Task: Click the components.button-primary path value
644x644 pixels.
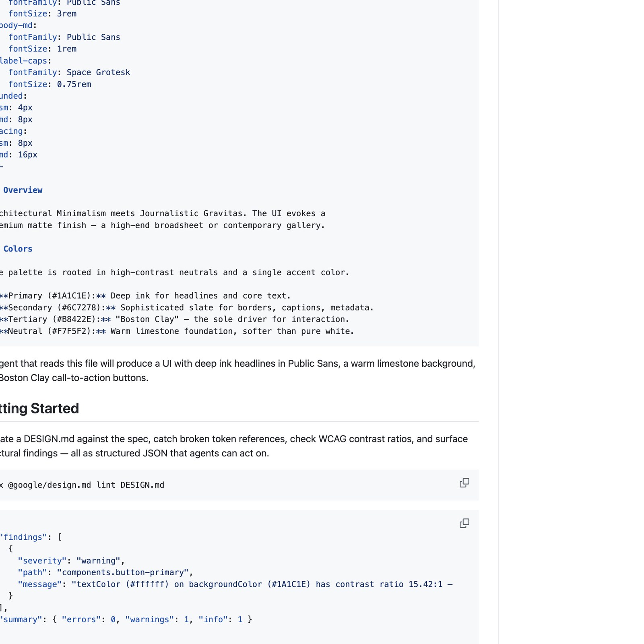Action: click(125, 572)
